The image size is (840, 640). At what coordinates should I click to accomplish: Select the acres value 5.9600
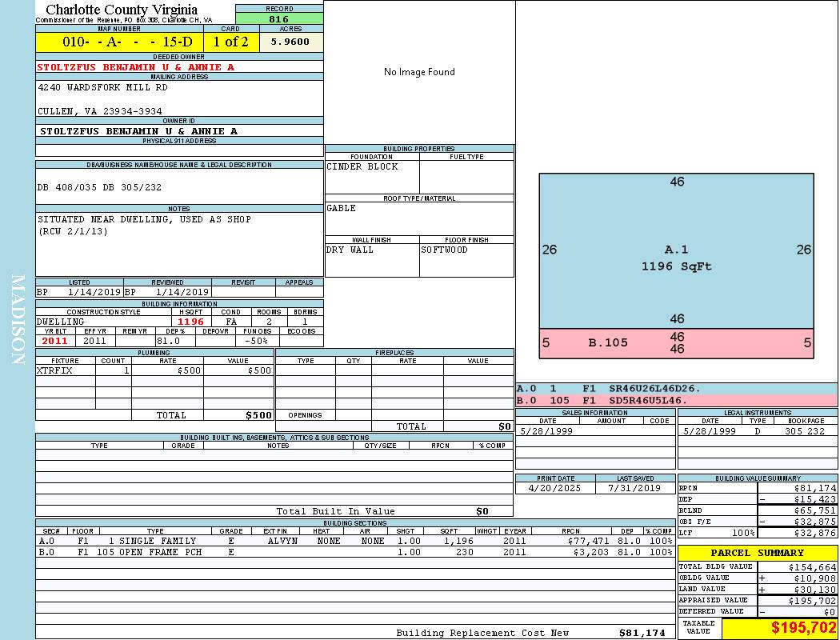click(x=290, y=42)
